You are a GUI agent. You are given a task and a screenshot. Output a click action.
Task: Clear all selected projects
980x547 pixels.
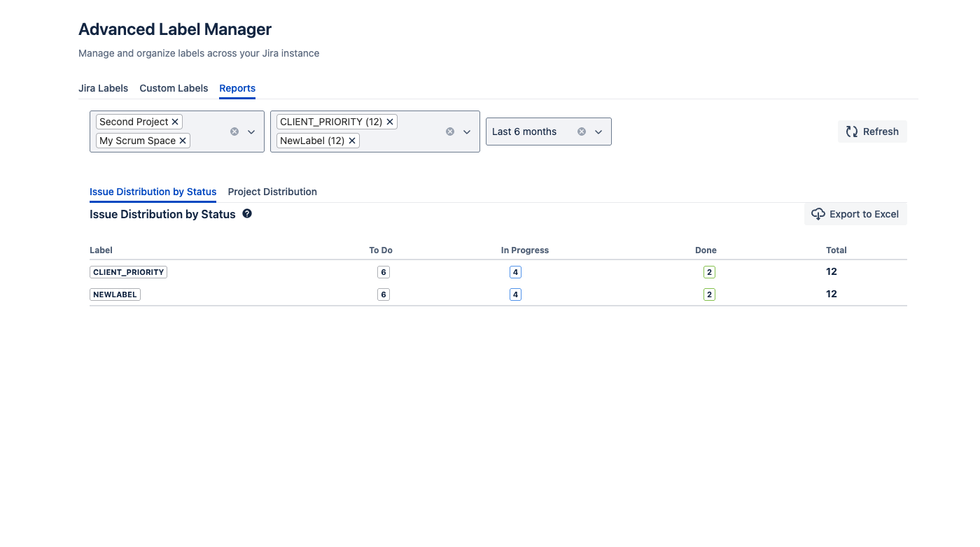234,132
